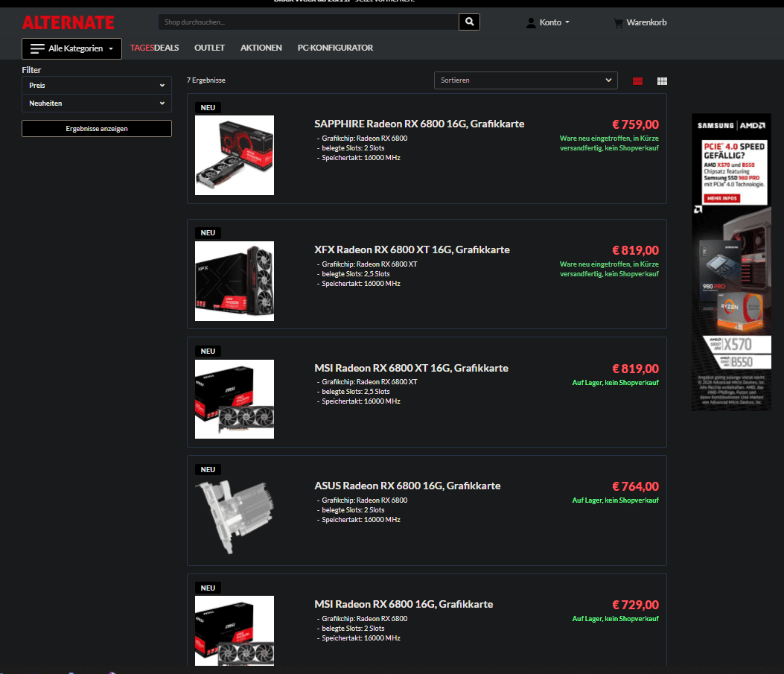The width and height of the screenshot is (784, 674).
Task: Switch to list view icon
Action: point(637,81)
